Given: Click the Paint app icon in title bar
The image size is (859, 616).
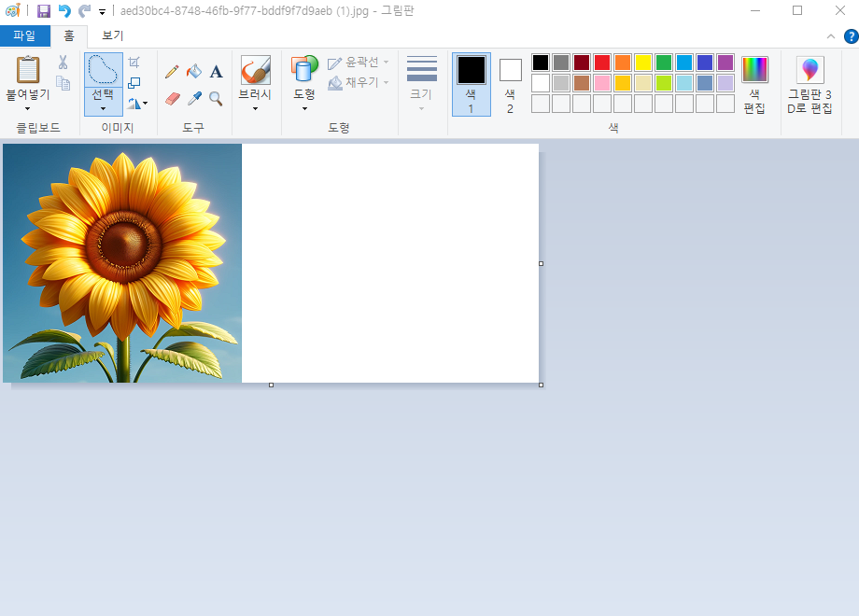Looking at the screenshot, I should pos(12,10).
